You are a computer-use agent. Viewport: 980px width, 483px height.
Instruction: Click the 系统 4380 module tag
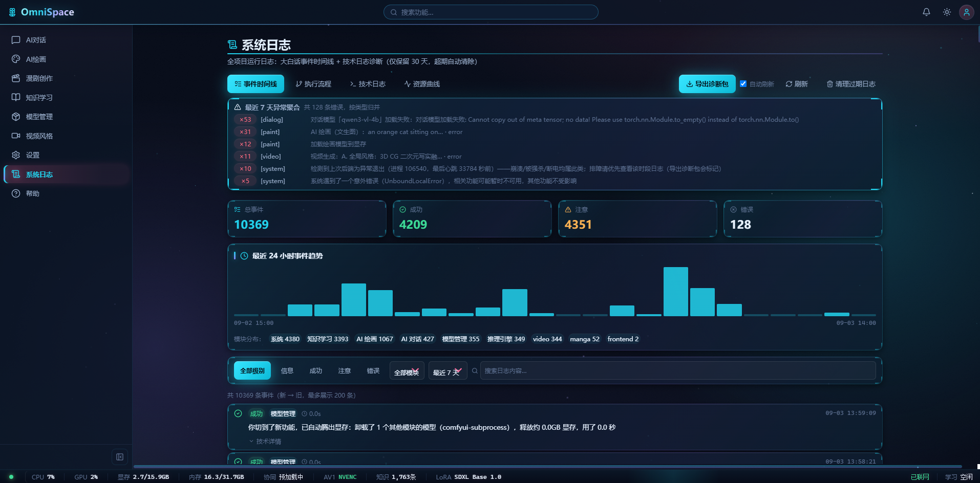(x=285, y=339)
